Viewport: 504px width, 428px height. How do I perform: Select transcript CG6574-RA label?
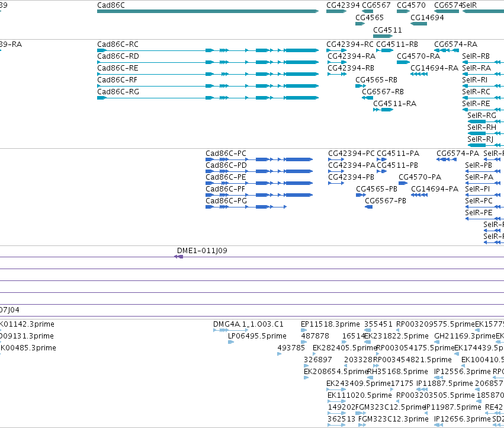tap(455, 44)
